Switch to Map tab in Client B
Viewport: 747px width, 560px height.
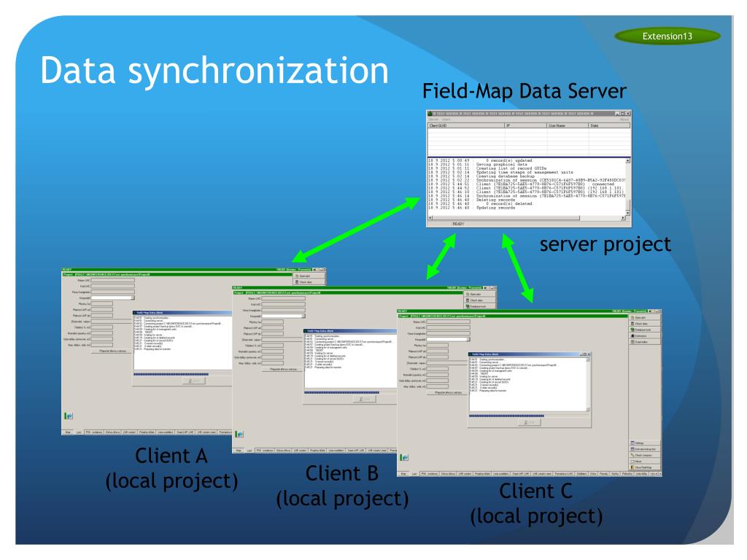(x=239, y=451)
